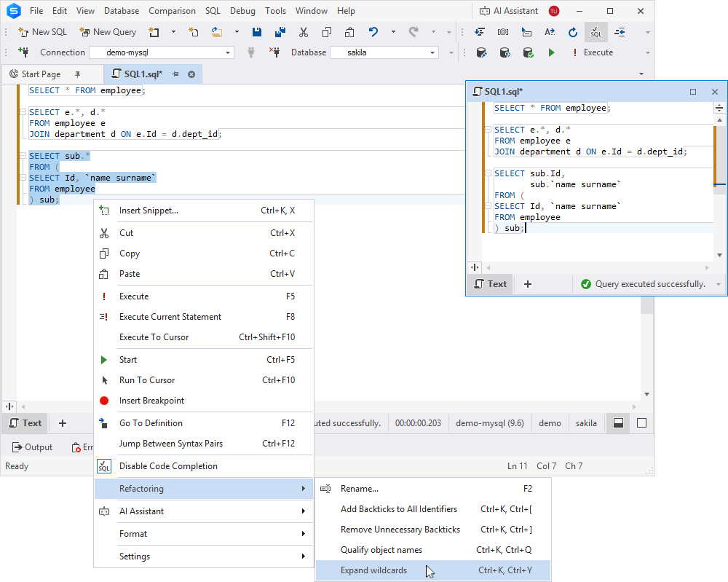Screen dimensions: 728x582
Task: Click the main editor horizontal scrollbar right arrow
Action: (x=634, y=406)
